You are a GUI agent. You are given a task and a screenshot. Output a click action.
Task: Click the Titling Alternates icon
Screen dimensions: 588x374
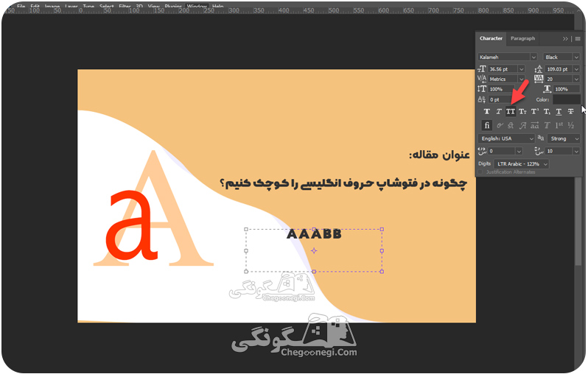[x=547, y=126]
